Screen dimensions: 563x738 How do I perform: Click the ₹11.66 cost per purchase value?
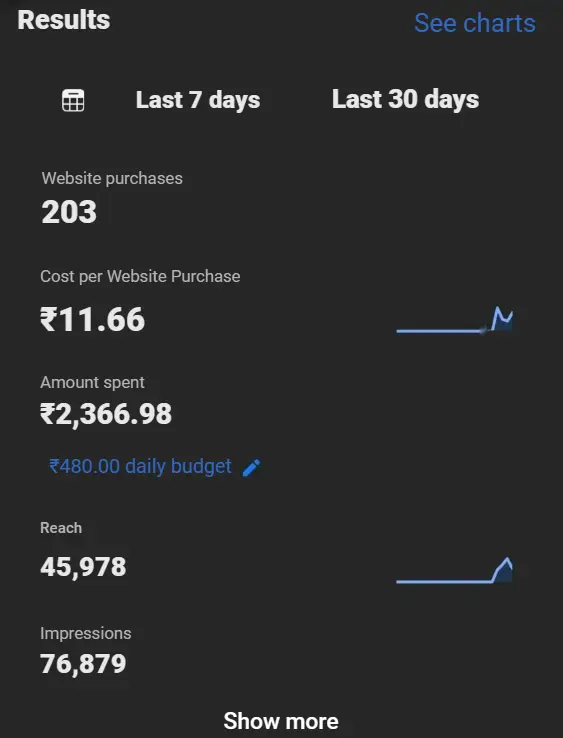tap(93, 320)
